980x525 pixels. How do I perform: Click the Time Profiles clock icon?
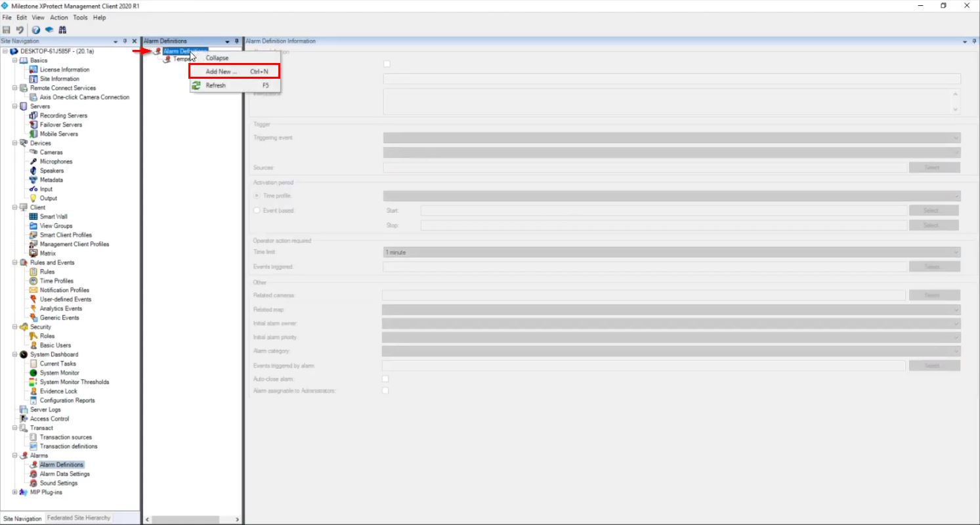(x=33, y=281)
